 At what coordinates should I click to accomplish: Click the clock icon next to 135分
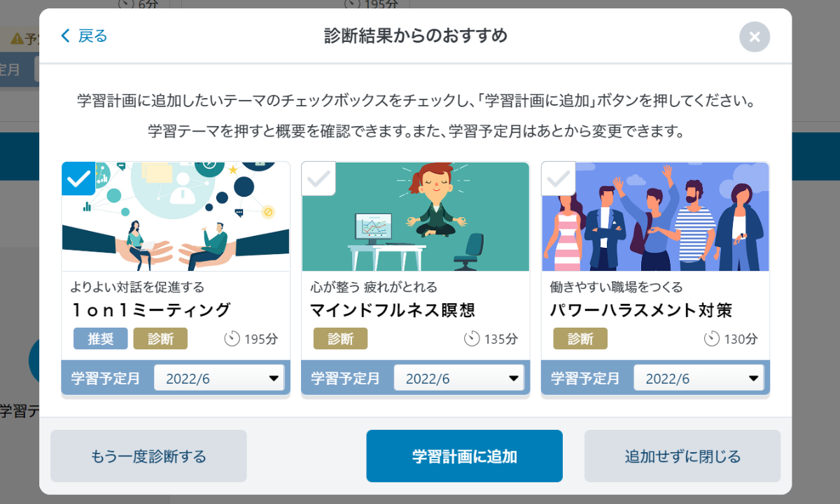tap(472, 339)
